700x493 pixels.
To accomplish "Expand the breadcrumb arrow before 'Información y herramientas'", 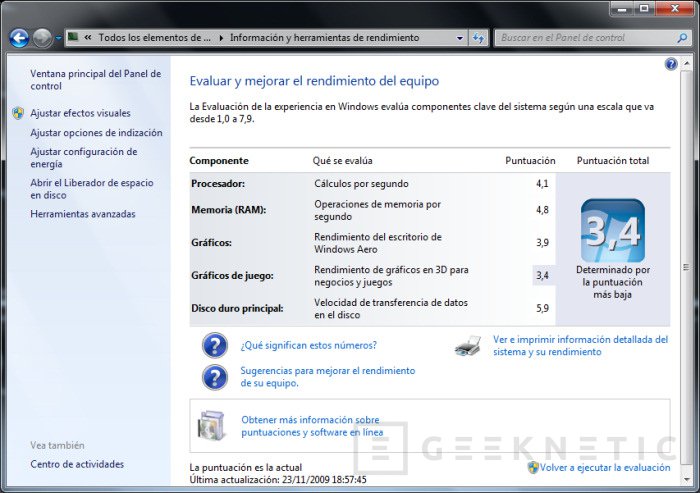I will (221, 38).
